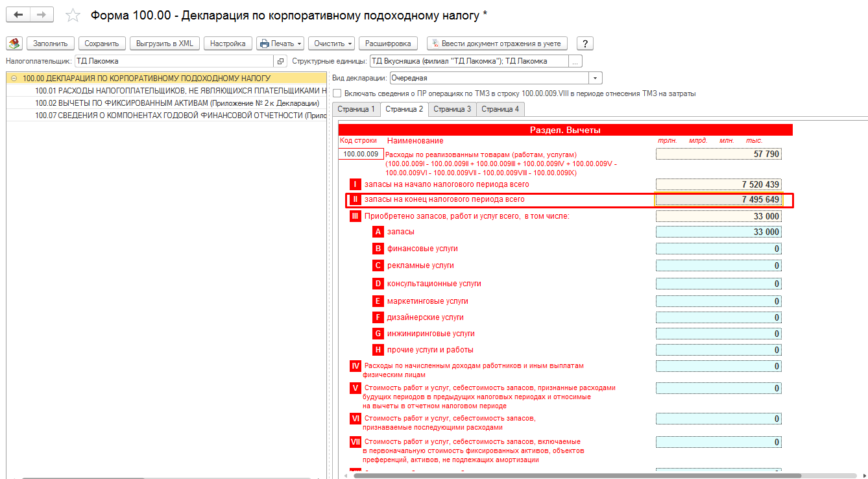
Task: Select 100.07 СВЕДЕНИЯ О КОМПОНЕНТАХ row
Action: pos(166,116)
